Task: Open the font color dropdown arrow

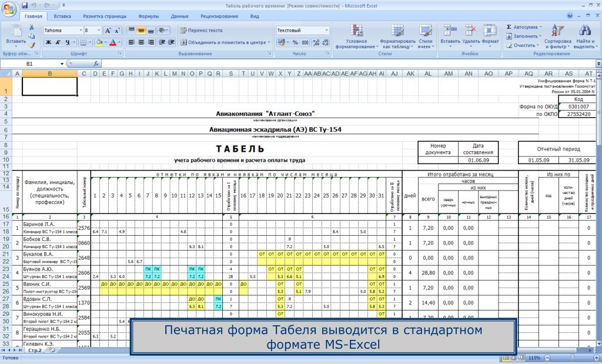Action: (119, 42)
